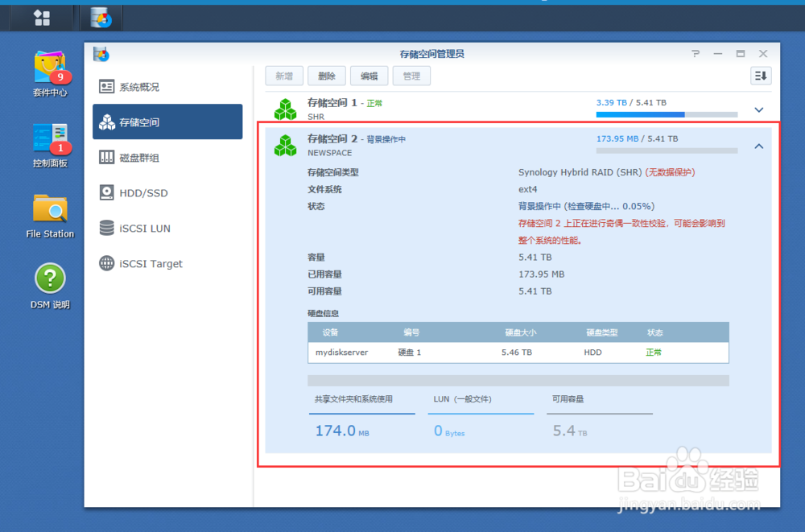Click the help question mark in title bar
805x532 pixels.
(x=696, y=53)
